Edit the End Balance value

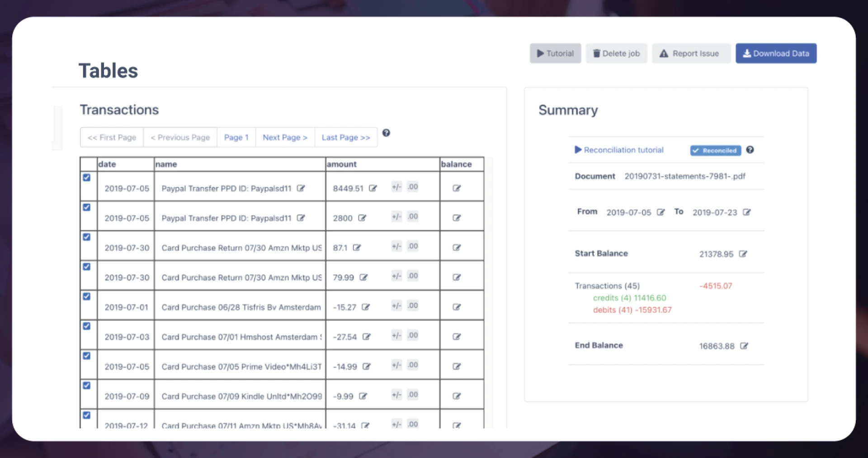coord(744,346)
